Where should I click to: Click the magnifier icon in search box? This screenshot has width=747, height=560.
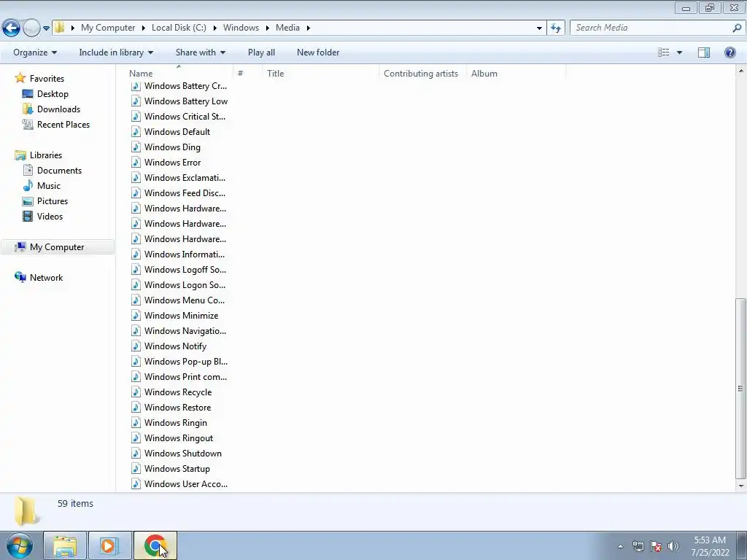pyautogui.click(x=737, y=28)
